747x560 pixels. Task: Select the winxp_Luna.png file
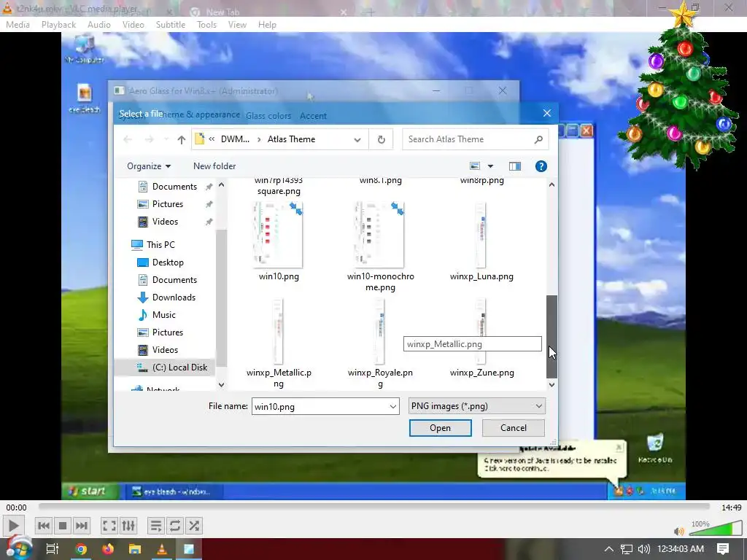click(481, 243)
